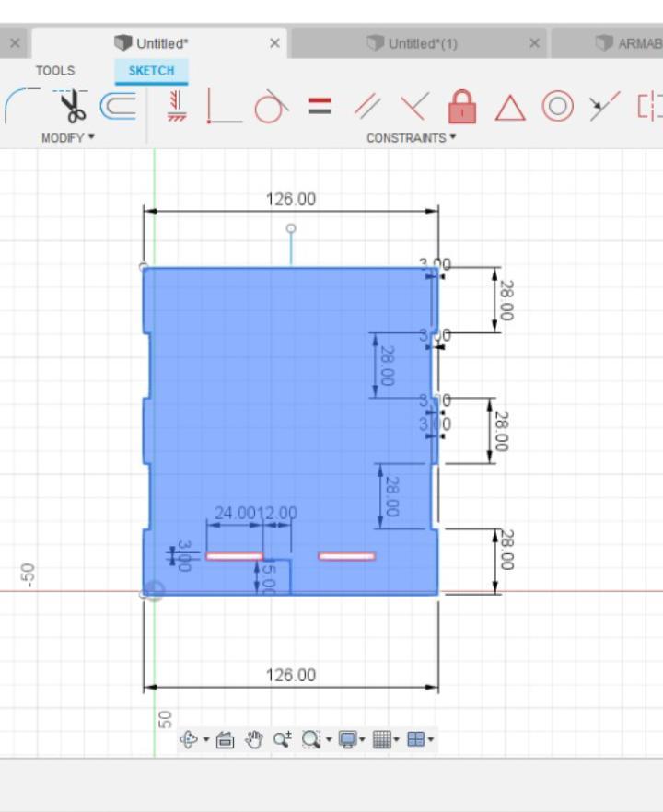Close the active Untitled* tab
Viewport: 663px width, 812px height.
274,43
